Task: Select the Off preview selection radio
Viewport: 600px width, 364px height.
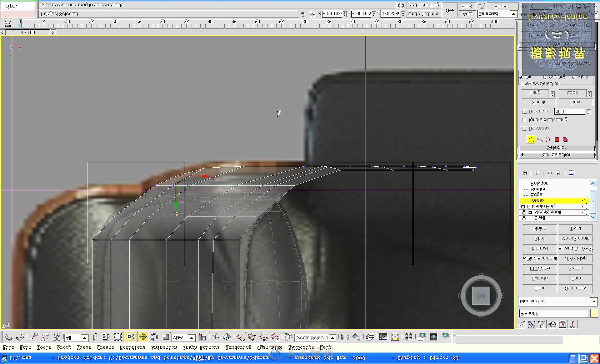Action: [521, 77]
